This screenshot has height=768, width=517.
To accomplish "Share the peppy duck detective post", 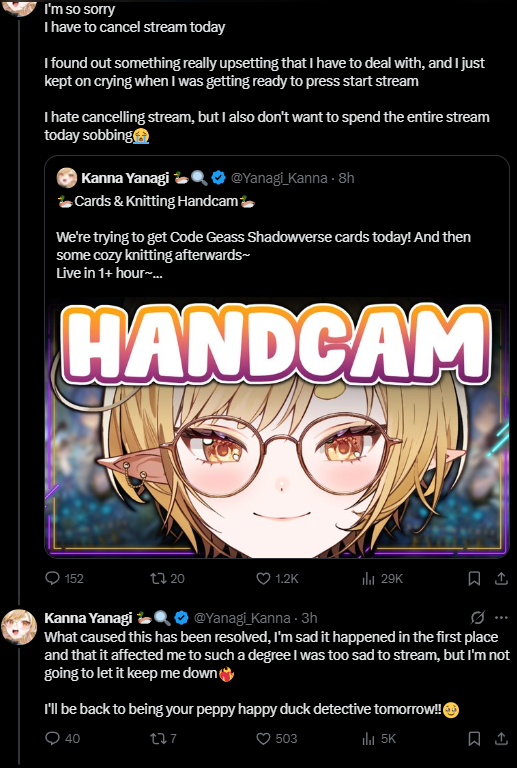I will (501, 738).
